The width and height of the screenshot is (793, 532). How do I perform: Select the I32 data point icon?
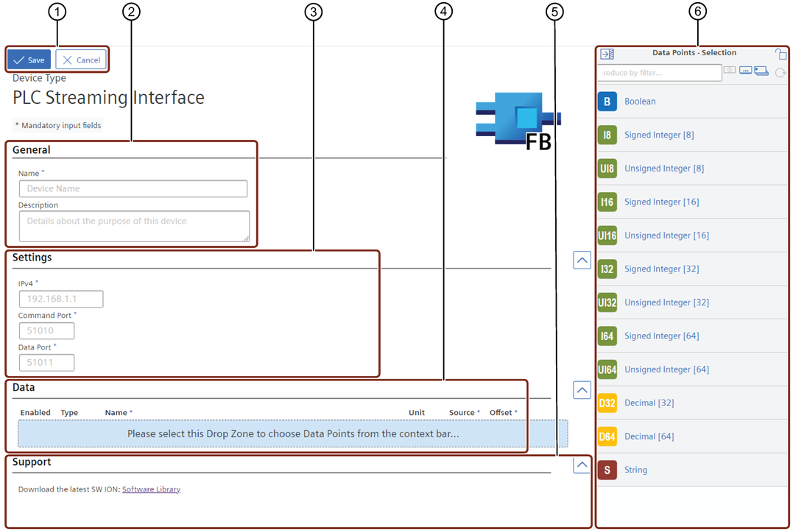607,269
